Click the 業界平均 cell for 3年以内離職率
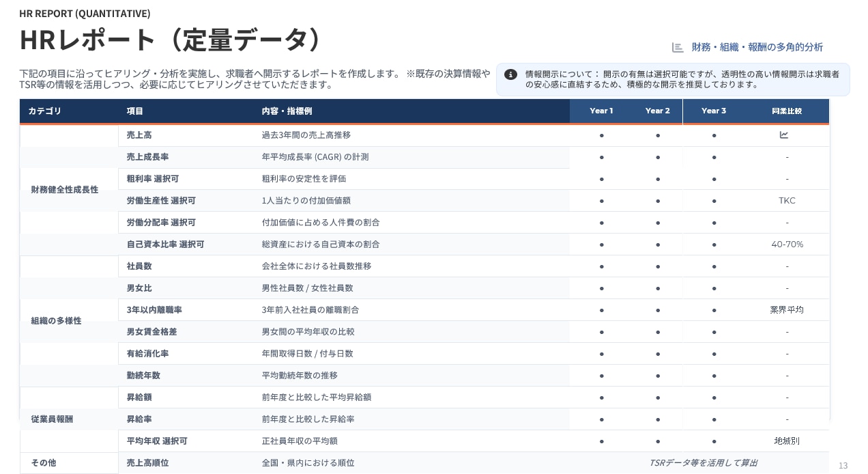868x474 pixels. click(787, 310)
